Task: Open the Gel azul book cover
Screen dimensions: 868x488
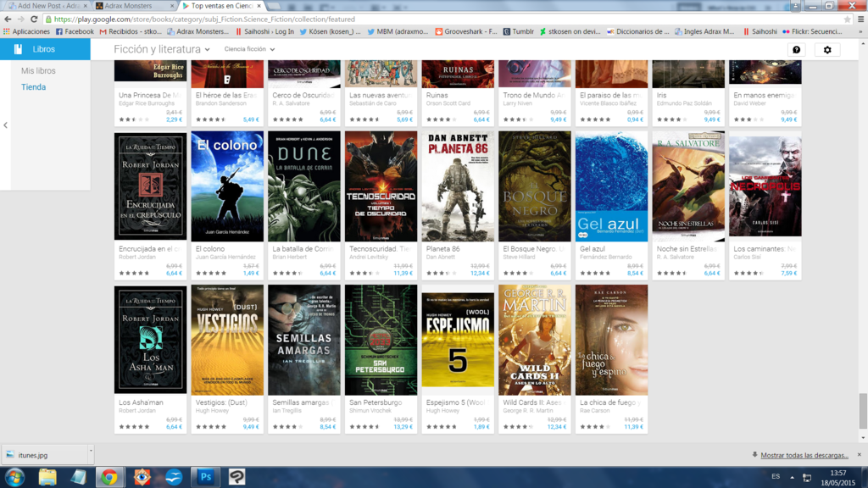Action: pos(611,186)
